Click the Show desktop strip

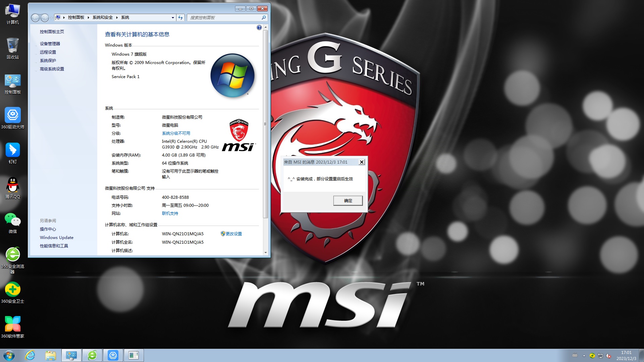click(x=641, y=355)
